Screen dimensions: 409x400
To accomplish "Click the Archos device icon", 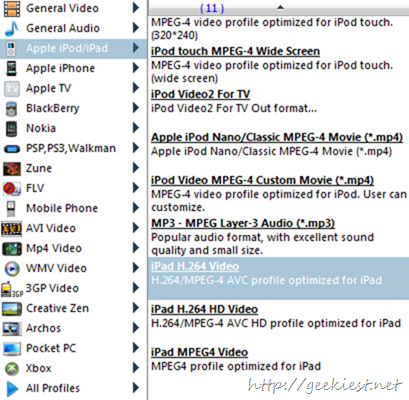I will 12,329.
